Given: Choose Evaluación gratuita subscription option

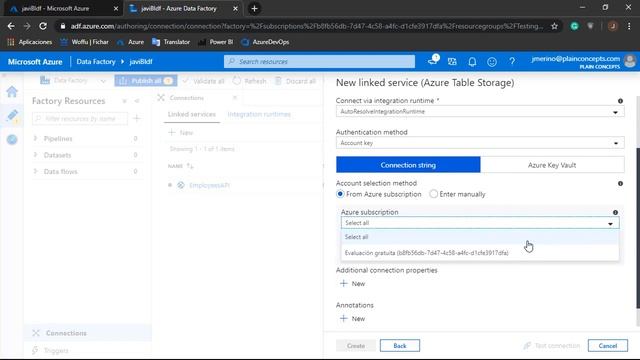Looking at the screenshot, I should tap(480, 253).
